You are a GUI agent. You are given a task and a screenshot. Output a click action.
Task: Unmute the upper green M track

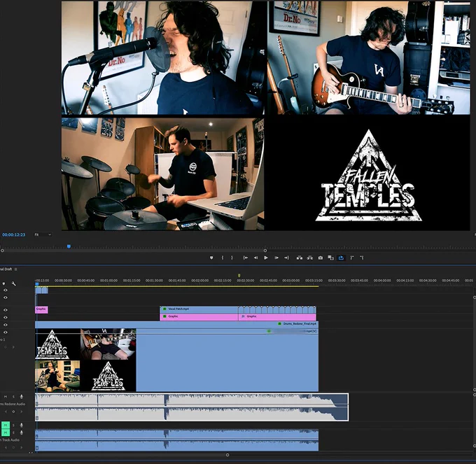coord(6,425)
